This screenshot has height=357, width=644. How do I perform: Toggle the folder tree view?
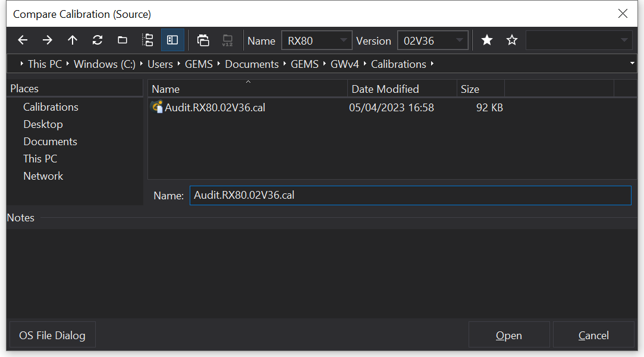coord(148,40)
